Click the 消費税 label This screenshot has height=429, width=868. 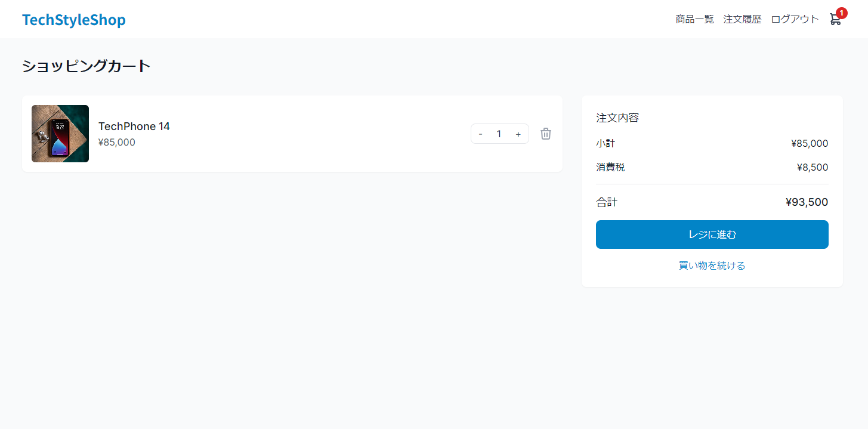tap(610, 167)
